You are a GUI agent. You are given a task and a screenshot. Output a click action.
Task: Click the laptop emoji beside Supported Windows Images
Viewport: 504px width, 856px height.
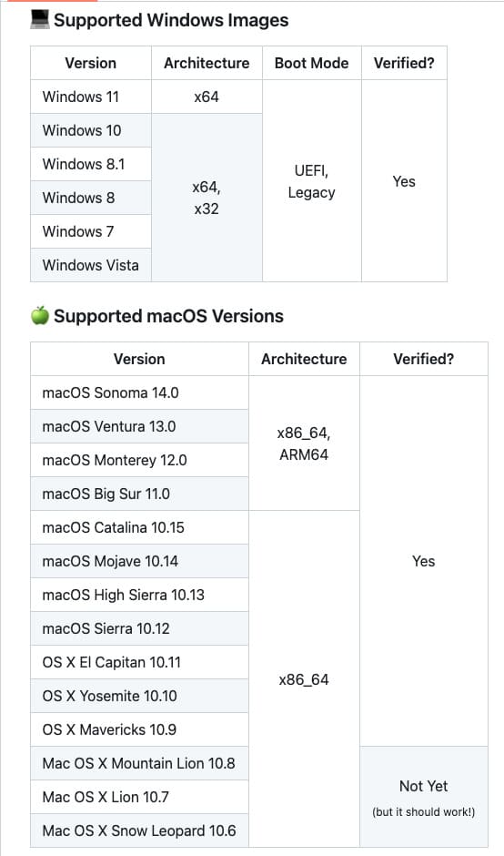point(39,20)
